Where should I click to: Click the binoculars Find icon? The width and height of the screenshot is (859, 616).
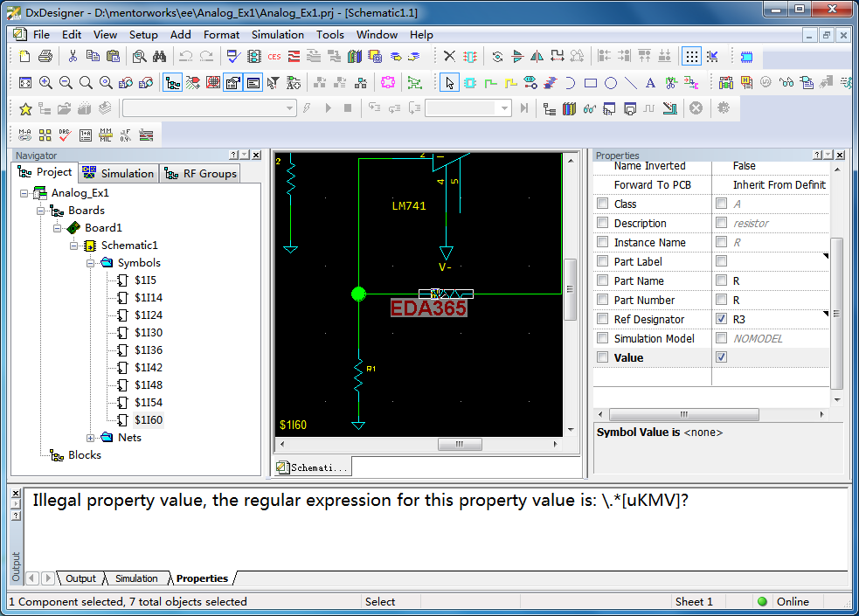(159, 57)
